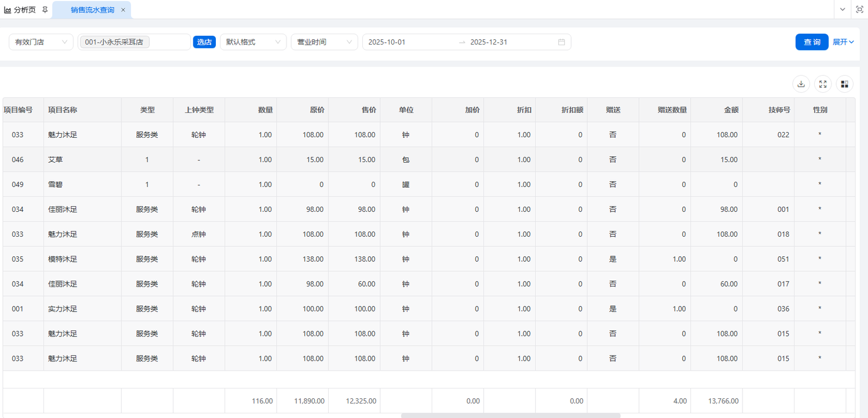The width and height of the screenshot is (868, 418).
Task: Switch to the 分析页 tab
Action: click(20, 10)
